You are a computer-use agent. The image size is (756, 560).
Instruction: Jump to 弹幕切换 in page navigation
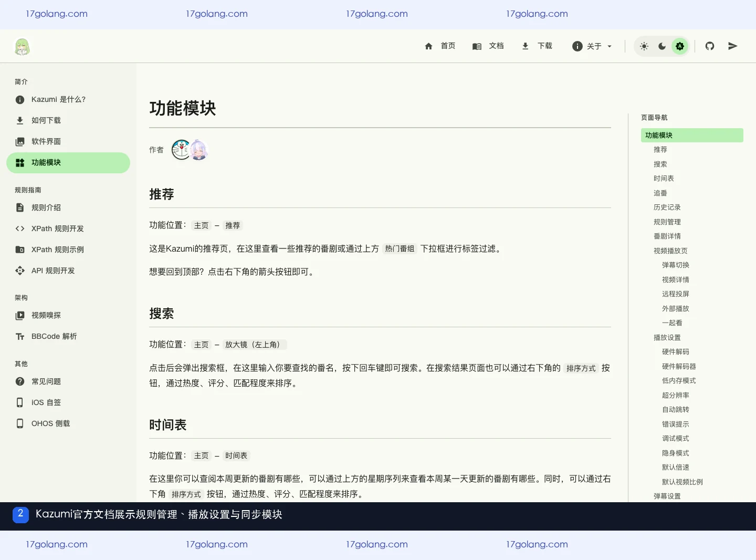click(676, 265)
